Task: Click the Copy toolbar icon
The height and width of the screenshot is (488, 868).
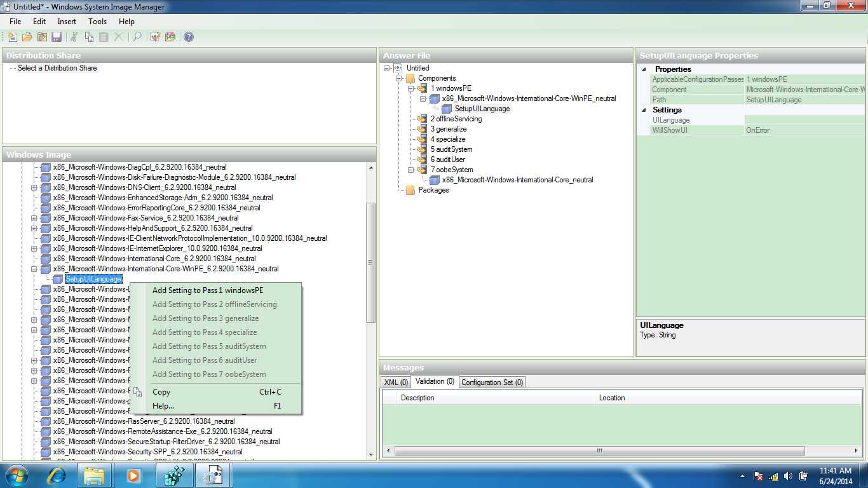Action: point(89,37)
